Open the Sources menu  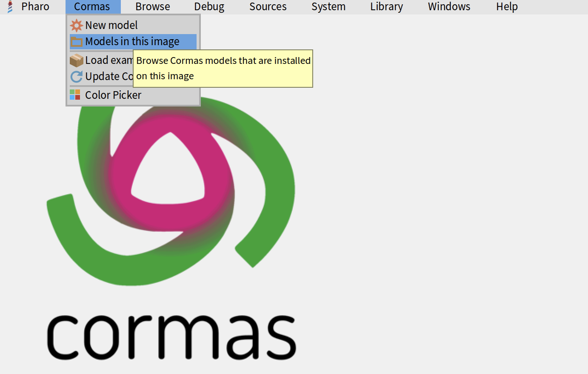[268, 7]
